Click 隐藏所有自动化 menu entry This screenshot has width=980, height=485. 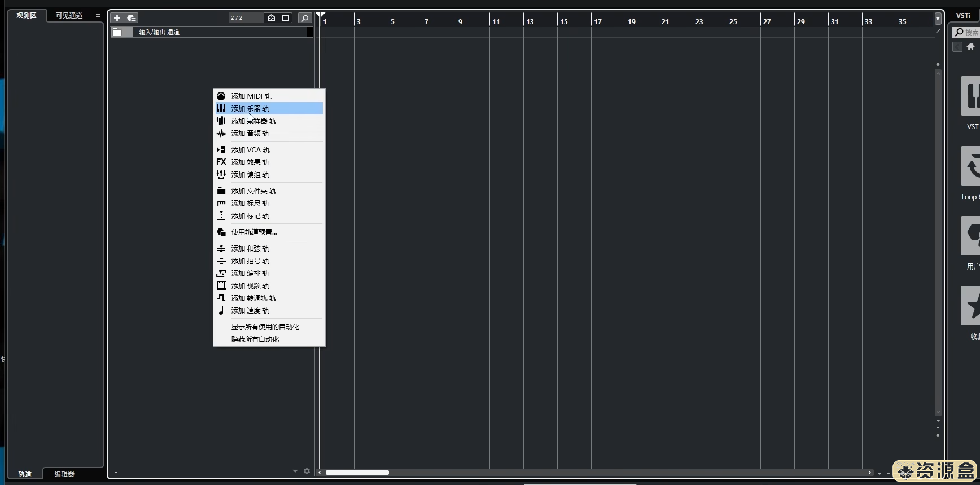(269, 339)
